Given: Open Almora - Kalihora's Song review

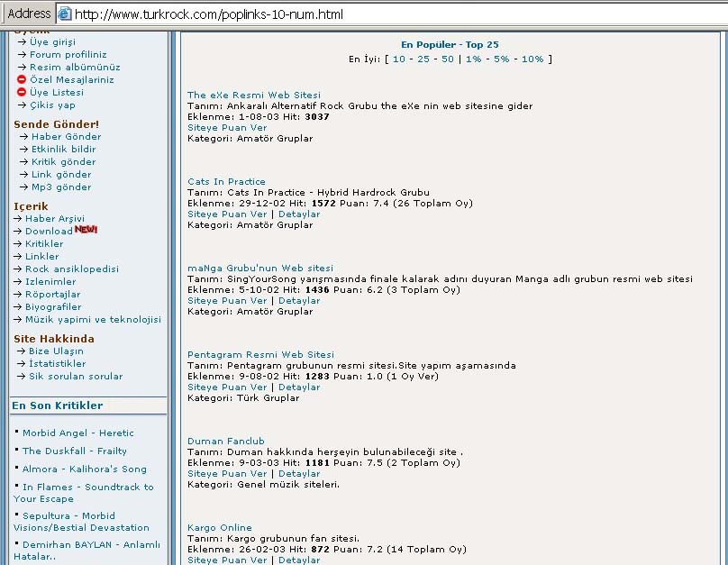Looking at the screenshot, I should coord(85,469).
